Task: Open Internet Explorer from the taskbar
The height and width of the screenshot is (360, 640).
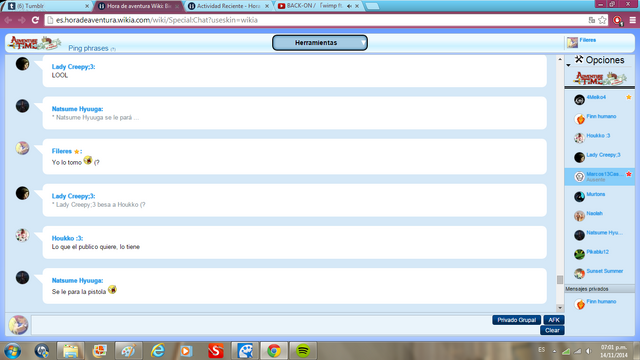Action: (x=158, y=351)
